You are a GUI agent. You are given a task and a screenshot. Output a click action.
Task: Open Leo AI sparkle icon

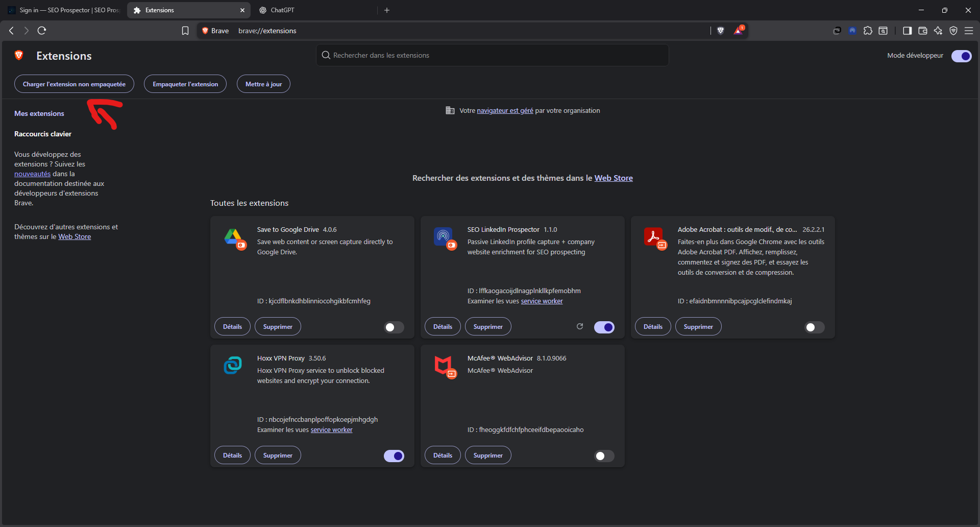tap(938, 31)
